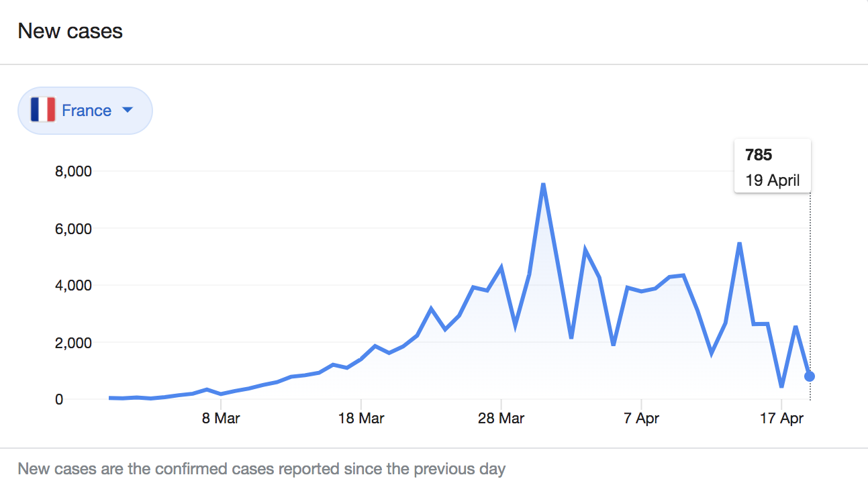The height and width of the screenshot is (481, 868).
Task: Click the 28 Mar x-axis label
Action: pyautogui.click(x=501, y=419)
